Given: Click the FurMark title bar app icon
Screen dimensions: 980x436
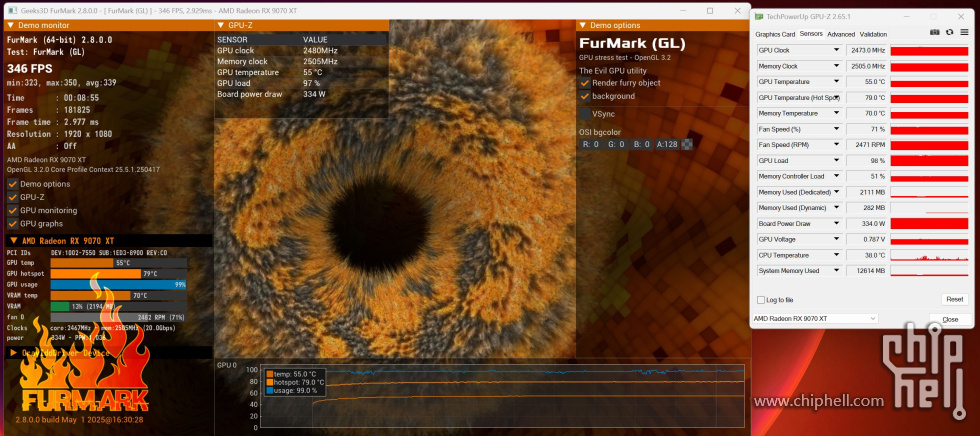Looking at the screenshot, I should coord(11,11).
